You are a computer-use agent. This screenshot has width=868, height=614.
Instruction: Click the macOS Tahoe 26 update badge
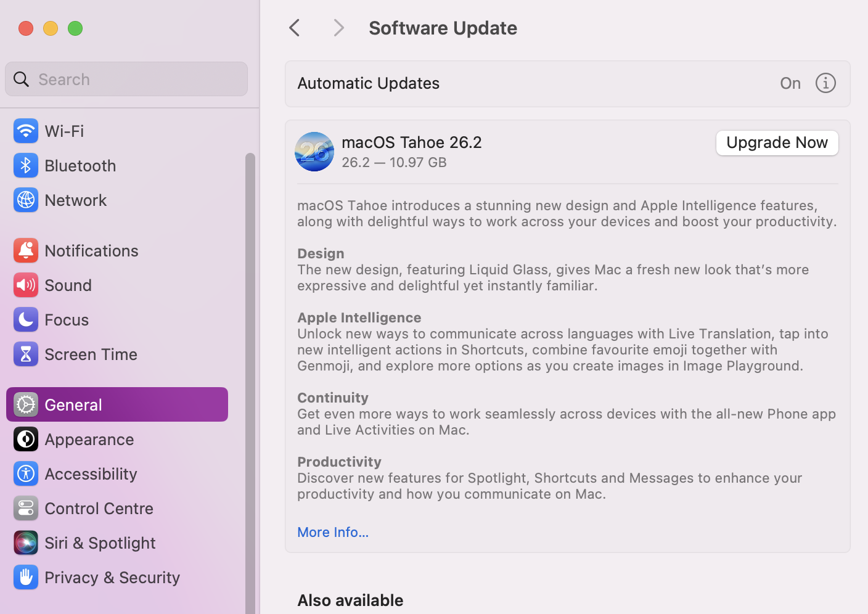[x=314, y=152]
